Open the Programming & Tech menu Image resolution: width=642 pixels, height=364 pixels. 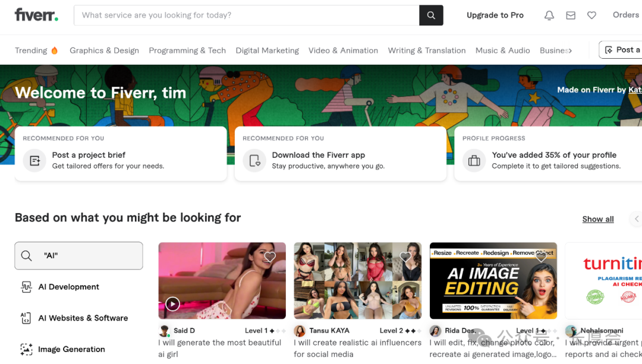pyautogui.click(x=187, y=50)
